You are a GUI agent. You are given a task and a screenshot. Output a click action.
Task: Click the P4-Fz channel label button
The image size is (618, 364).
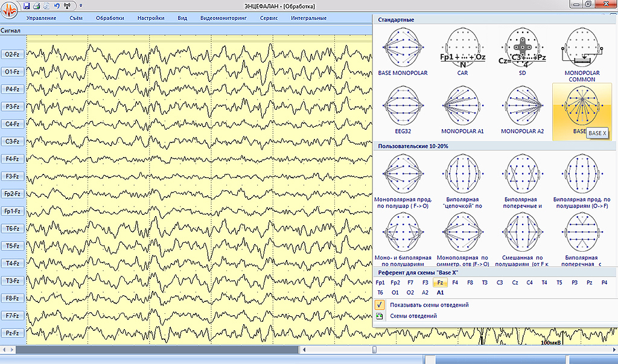tap(13, 89)
